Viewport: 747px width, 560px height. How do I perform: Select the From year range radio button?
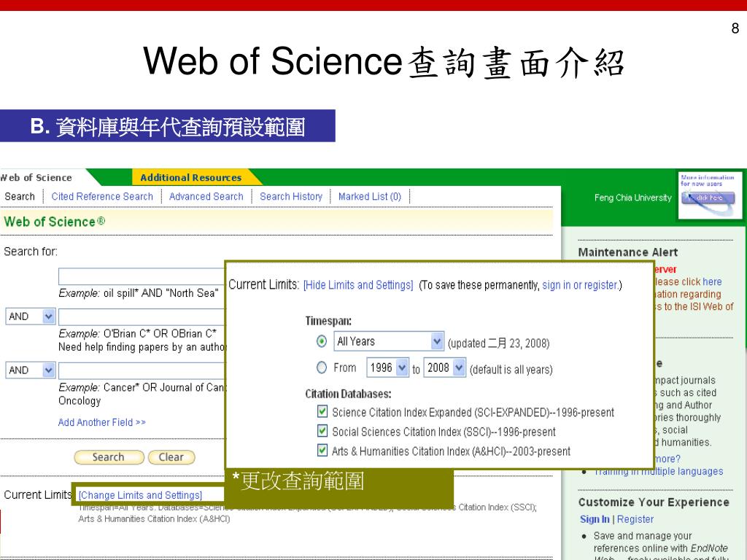pyautogui.click(x=322, y=367)
